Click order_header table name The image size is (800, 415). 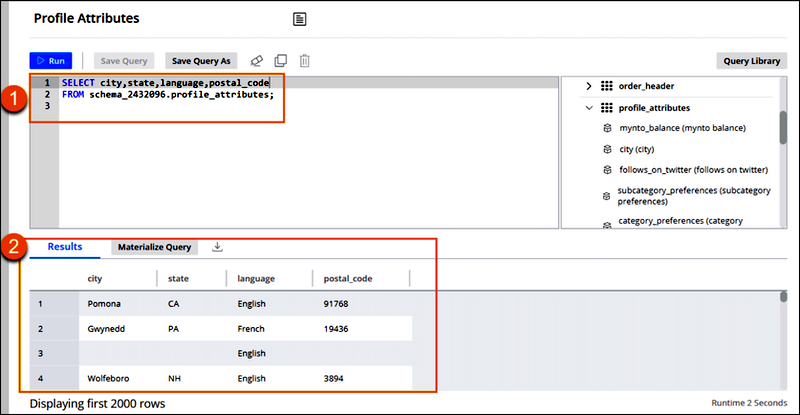coord(646,86)
